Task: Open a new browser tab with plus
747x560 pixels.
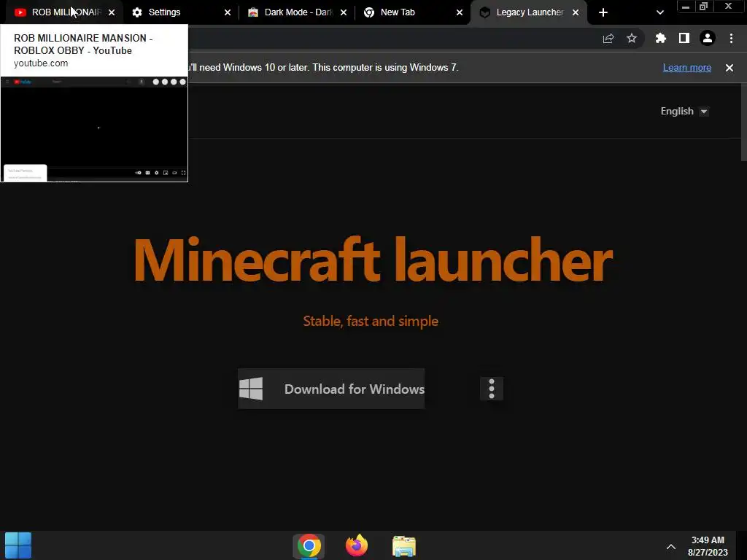Action: click(603, 12)
